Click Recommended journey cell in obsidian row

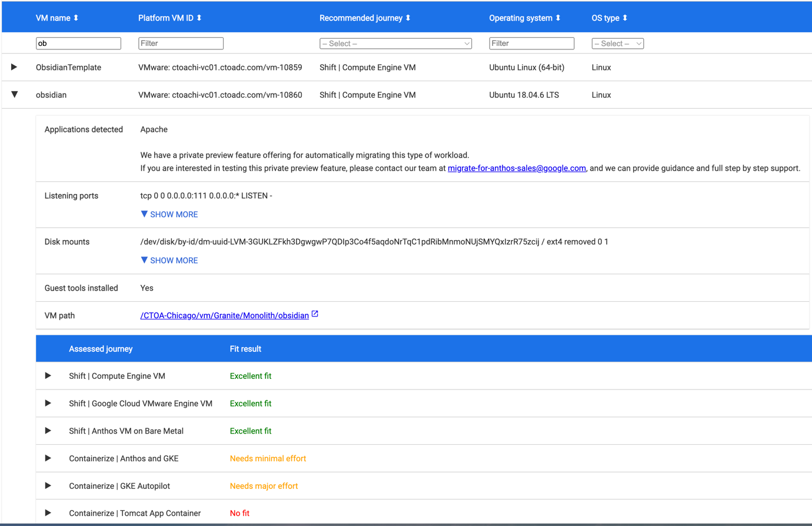pyautogui.click(x=368, y=95)
